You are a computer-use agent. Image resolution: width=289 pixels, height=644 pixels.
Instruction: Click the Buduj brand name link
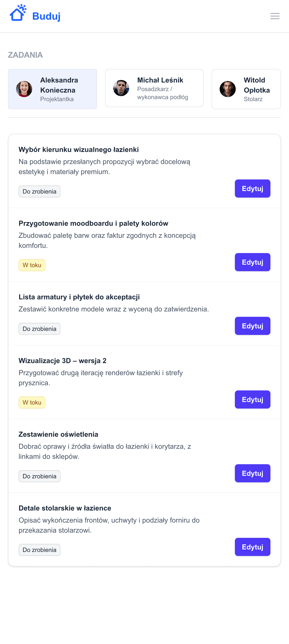pos(46,16)
